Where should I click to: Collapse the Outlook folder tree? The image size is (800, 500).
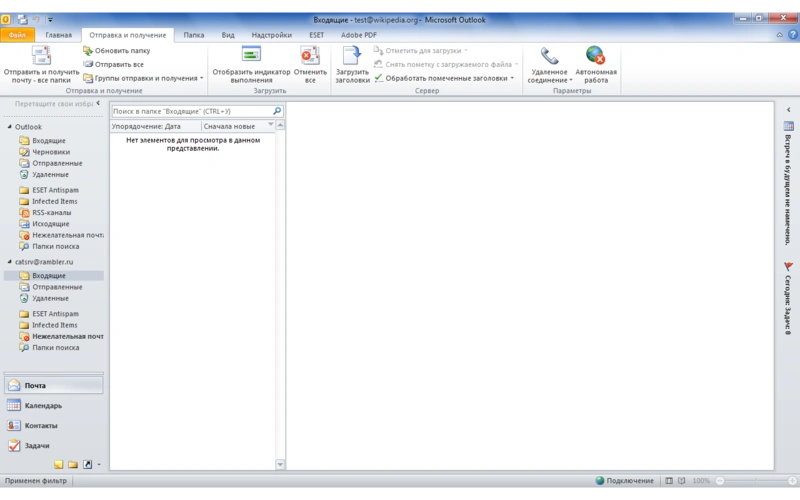click(9, 126)
